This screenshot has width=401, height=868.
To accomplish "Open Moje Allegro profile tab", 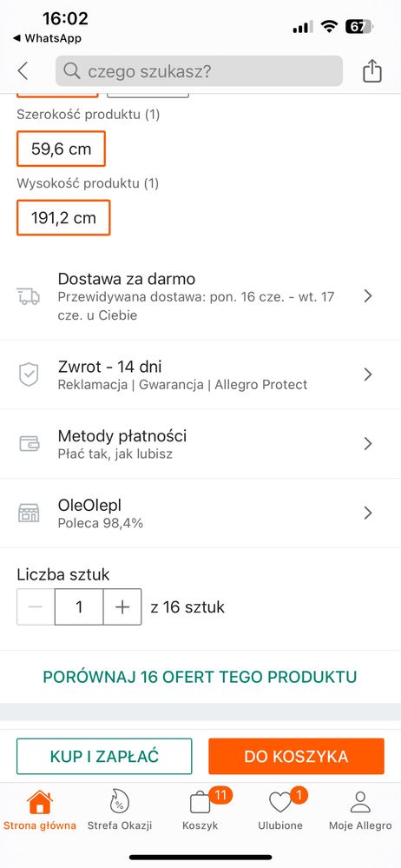I will (x=360, y=811).
